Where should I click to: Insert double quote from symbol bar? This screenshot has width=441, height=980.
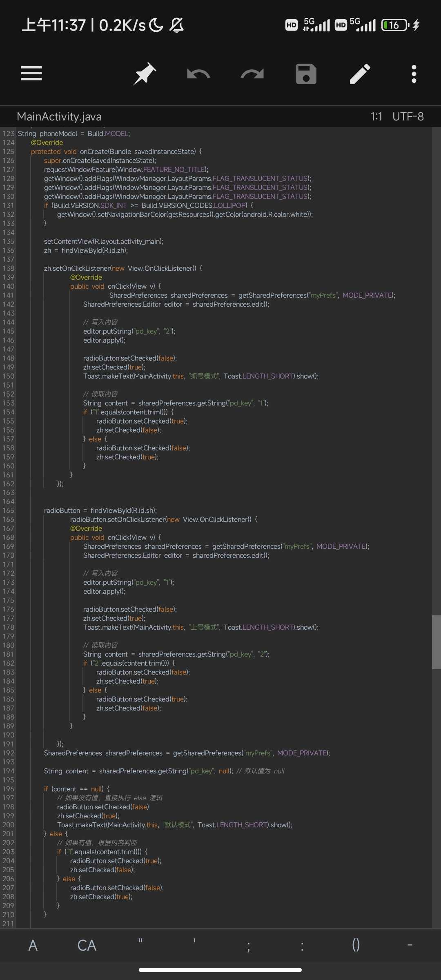[140, 945]
